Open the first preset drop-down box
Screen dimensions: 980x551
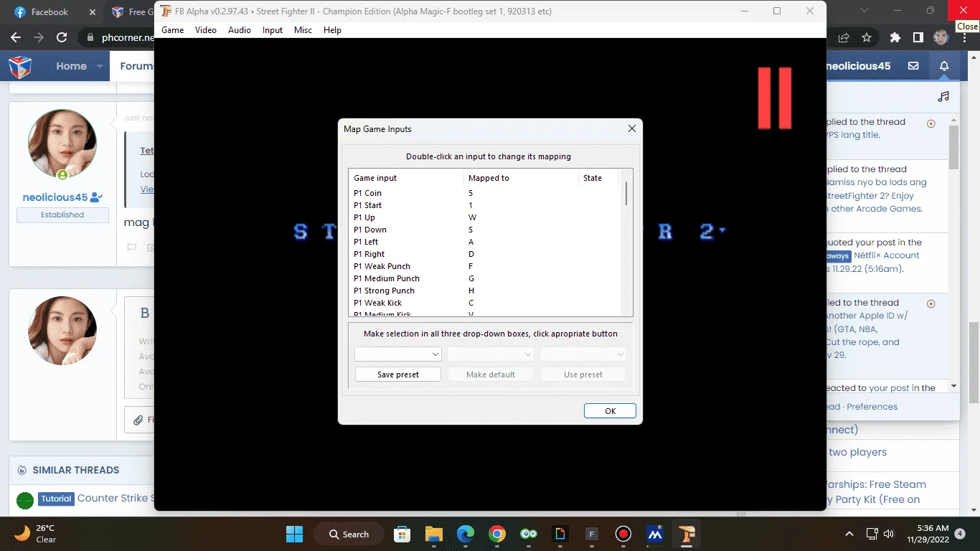click(397, 354)
